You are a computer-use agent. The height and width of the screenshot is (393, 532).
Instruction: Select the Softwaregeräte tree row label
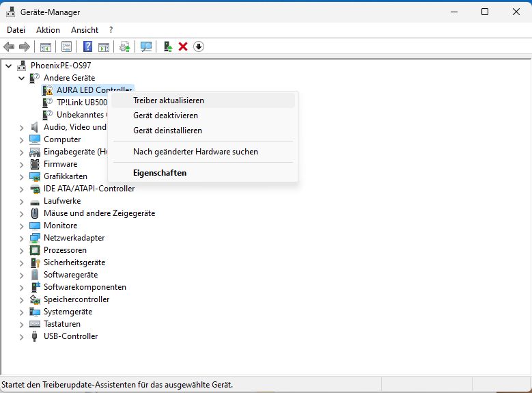coord(70,275)
